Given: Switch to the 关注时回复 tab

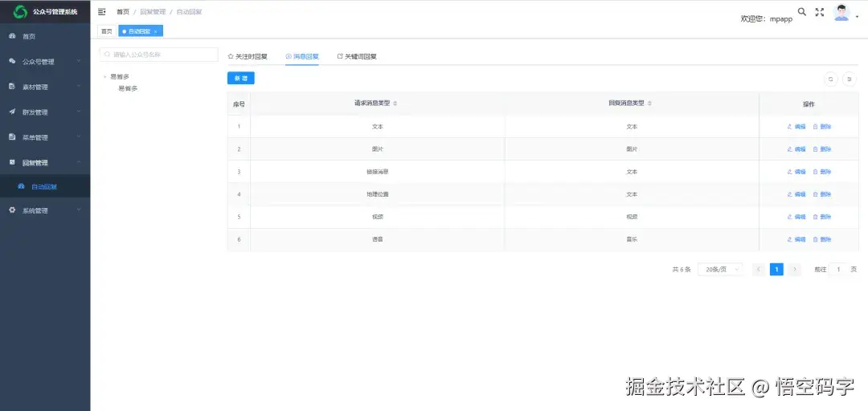Looking at the screenshot, I should [248, 56].
